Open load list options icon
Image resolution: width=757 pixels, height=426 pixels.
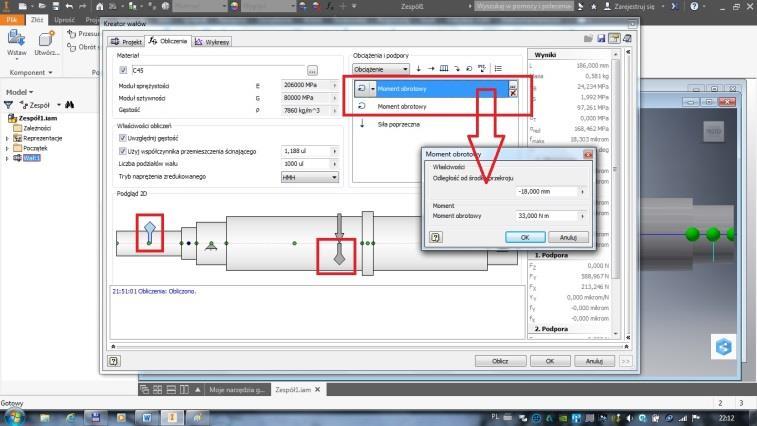[498, 69]
